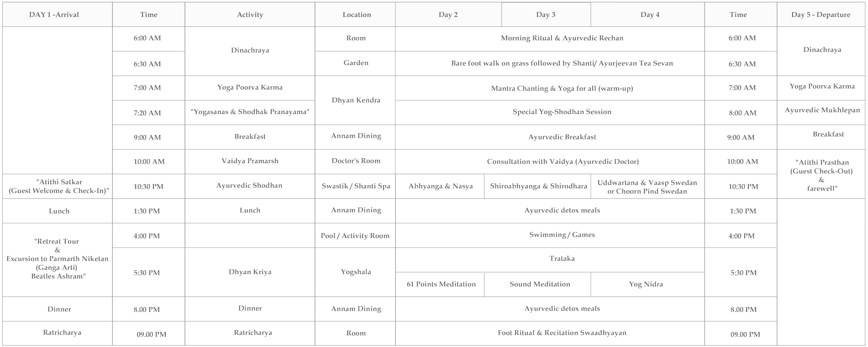Select the Udhwartana & Vaasp Swedan cell
Screen dimensions: 868x347
pos(647,186)
